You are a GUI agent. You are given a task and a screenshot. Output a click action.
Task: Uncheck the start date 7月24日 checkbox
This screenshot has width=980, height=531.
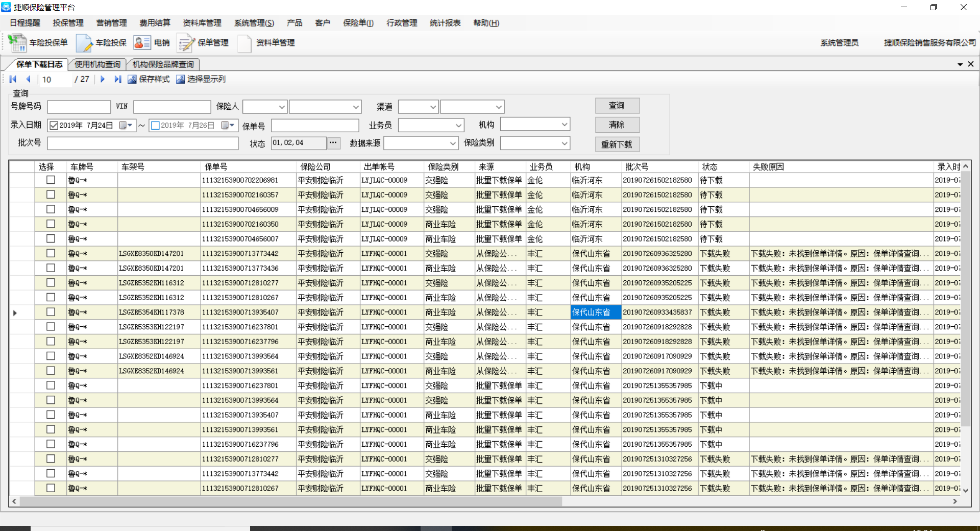[54, 126]
